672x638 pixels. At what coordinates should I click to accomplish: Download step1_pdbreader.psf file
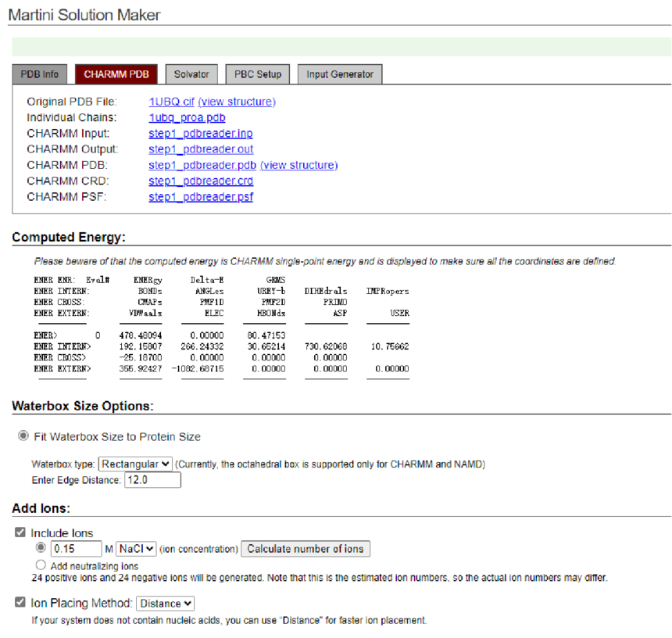201,197
